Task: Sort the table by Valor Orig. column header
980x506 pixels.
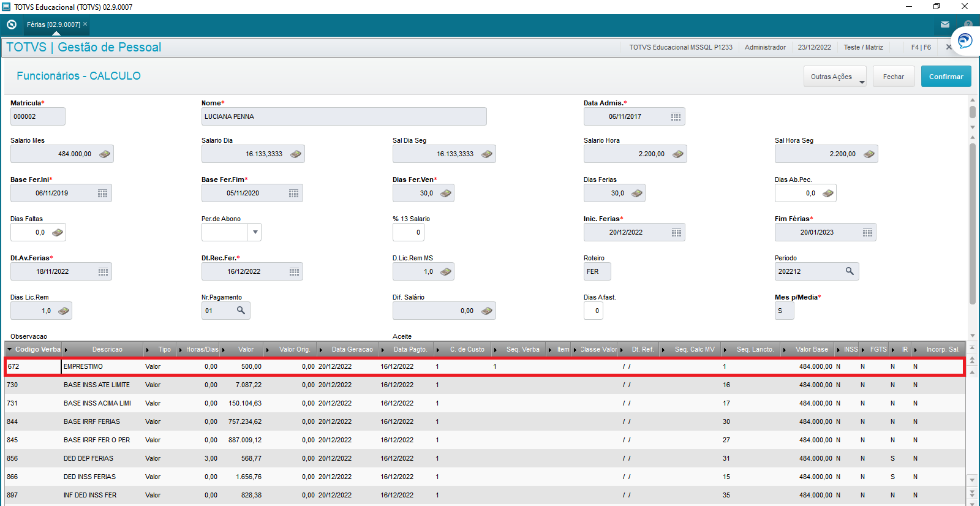Action: point(290,349)
